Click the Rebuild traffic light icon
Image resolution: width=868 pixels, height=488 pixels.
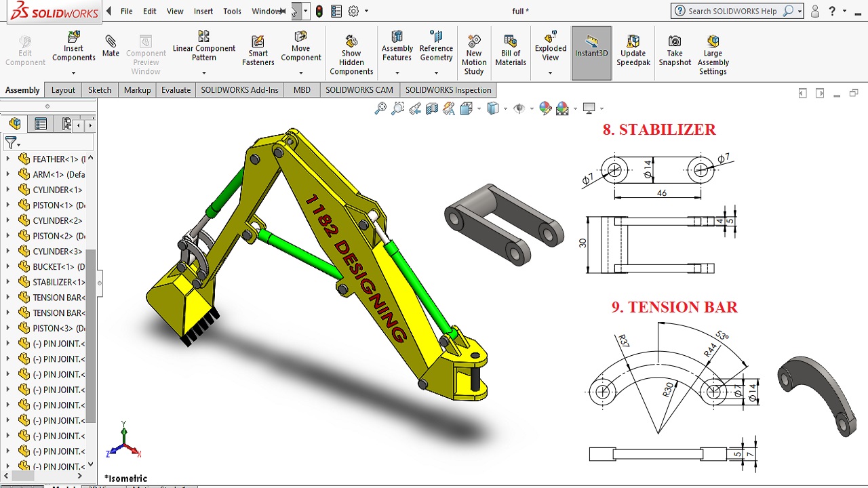coord(319,12)
